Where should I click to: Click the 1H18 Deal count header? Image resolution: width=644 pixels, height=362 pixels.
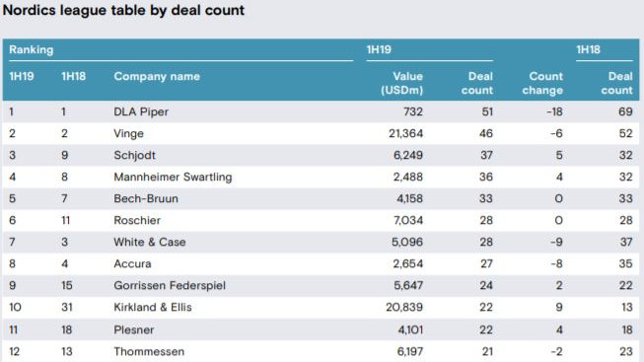[x=617, y=83]
